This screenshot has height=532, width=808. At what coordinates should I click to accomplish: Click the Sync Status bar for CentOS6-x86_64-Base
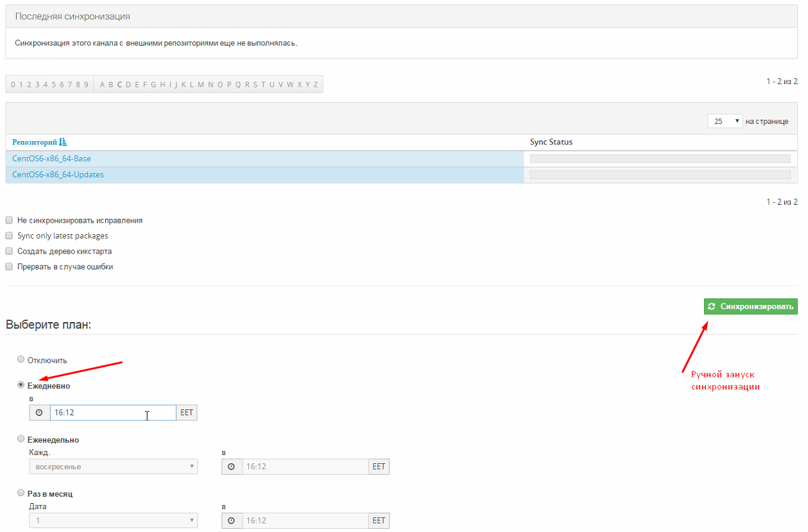pos(660,159)
